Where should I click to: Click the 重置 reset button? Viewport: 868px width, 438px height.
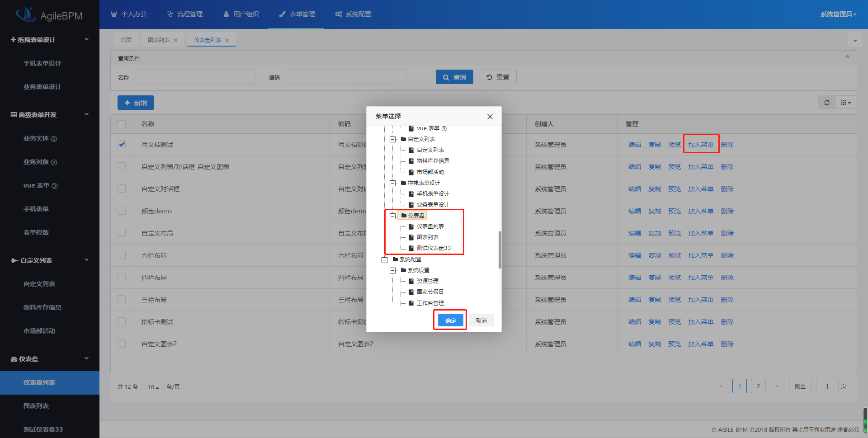point(498,77)
